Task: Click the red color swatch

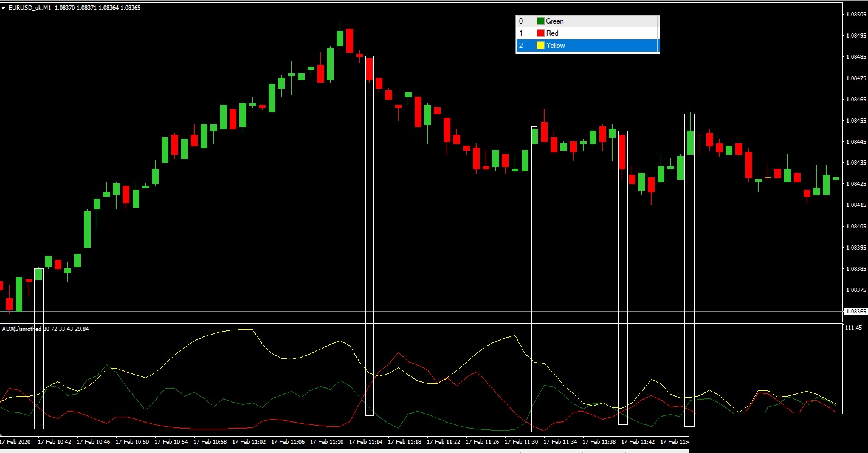Action: [540, 33]
